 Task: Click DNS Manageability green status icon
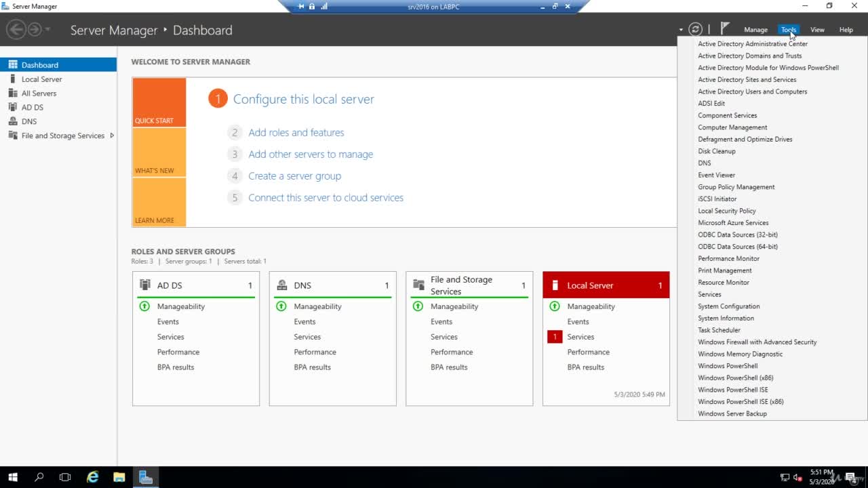(281, 306)
